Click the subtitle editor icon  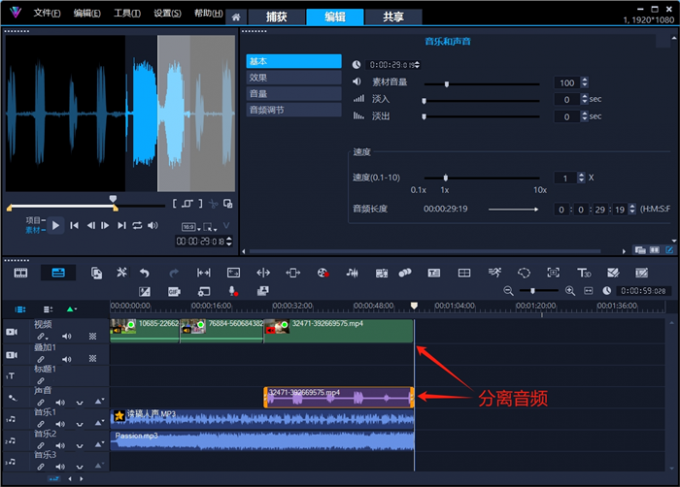point(434,273)
